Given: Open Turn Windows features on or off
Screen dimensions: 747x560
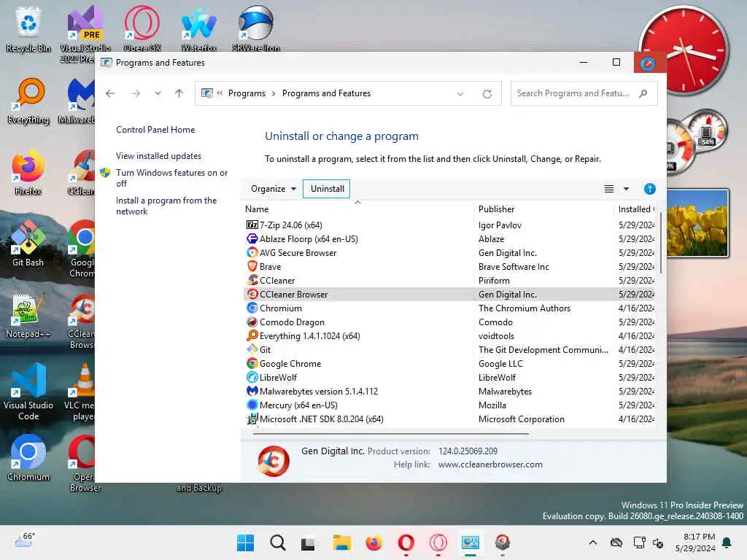Looking at the screenshot, I should (x=171, y=178).
